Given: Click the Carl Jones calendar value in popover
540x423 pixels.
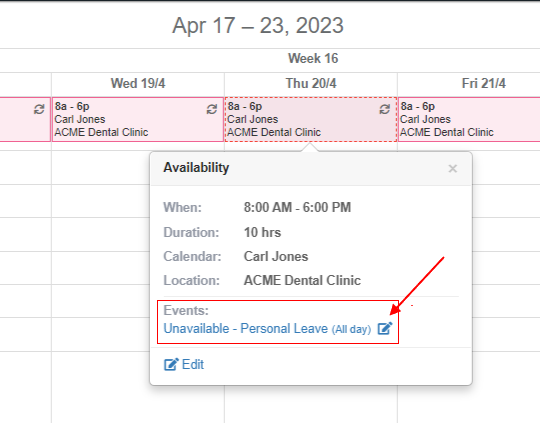Looking at the screenshot, I should tap(276, 257).
